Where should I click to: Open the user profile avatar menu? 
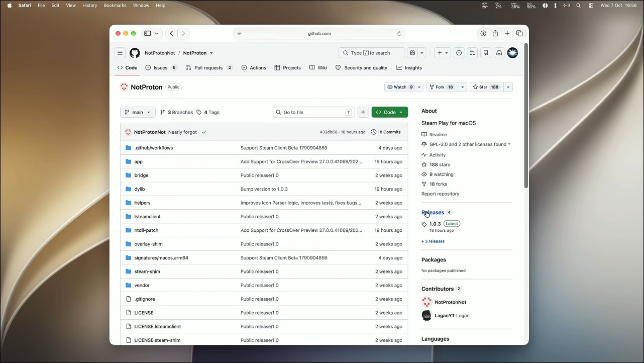click(x=512, y=53)
